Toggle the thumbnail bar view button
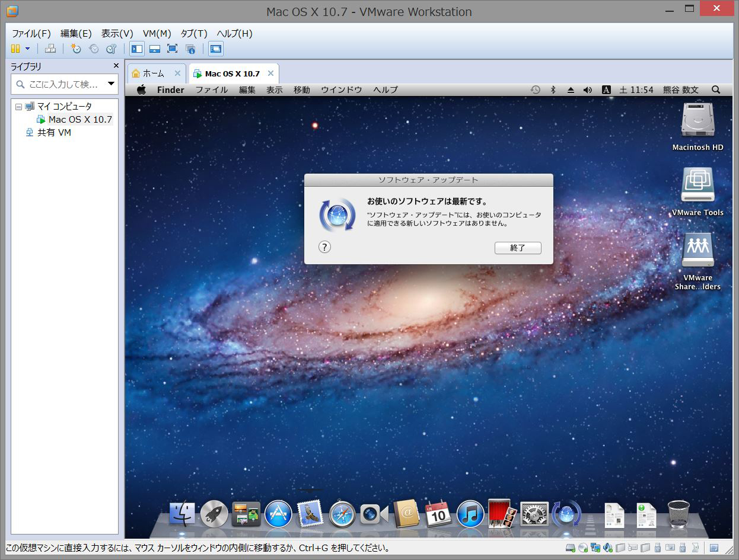 (x=155, y=49)
